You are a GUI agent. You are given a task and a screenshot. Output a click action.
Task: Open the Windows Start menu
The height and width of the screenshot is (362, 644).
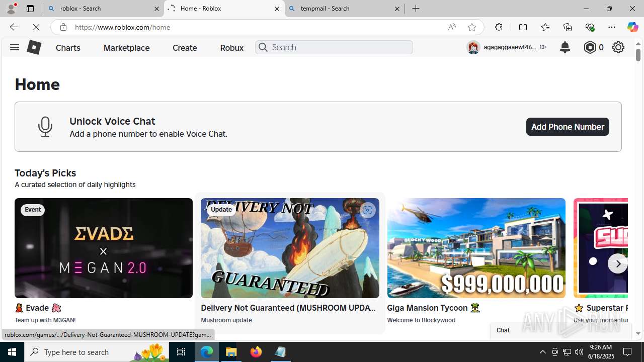point(12,352)
